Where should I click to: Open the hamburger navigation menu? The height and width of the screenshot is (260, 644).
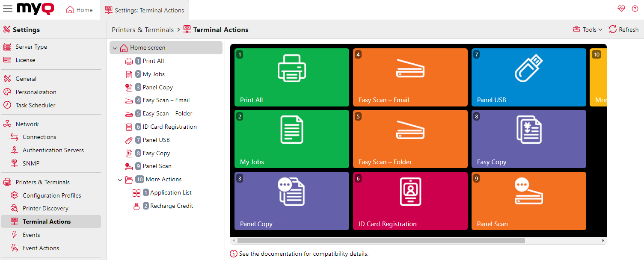point(8,9)
